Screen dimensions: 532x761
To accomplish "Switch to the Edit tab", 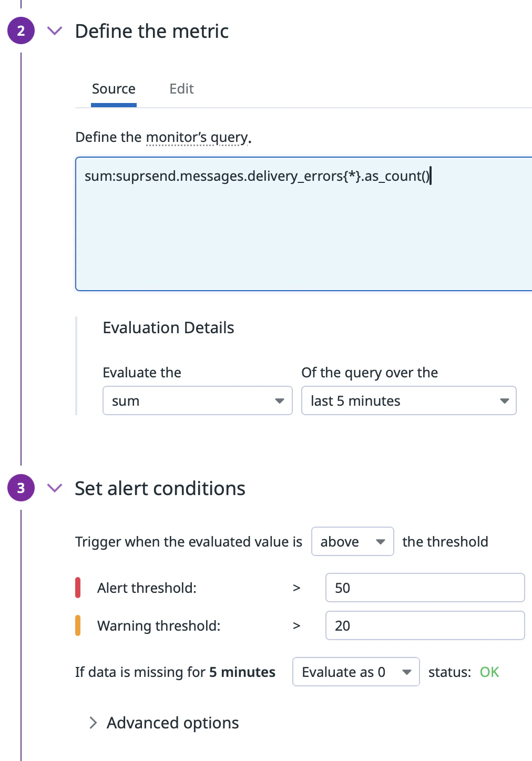I will click(x=181, y=89).
